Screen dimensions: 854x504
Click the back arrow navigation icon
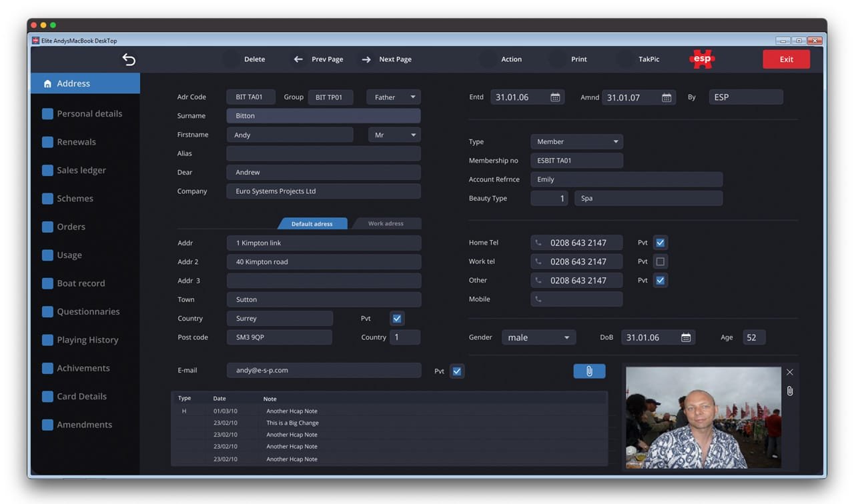coord(128,59)
